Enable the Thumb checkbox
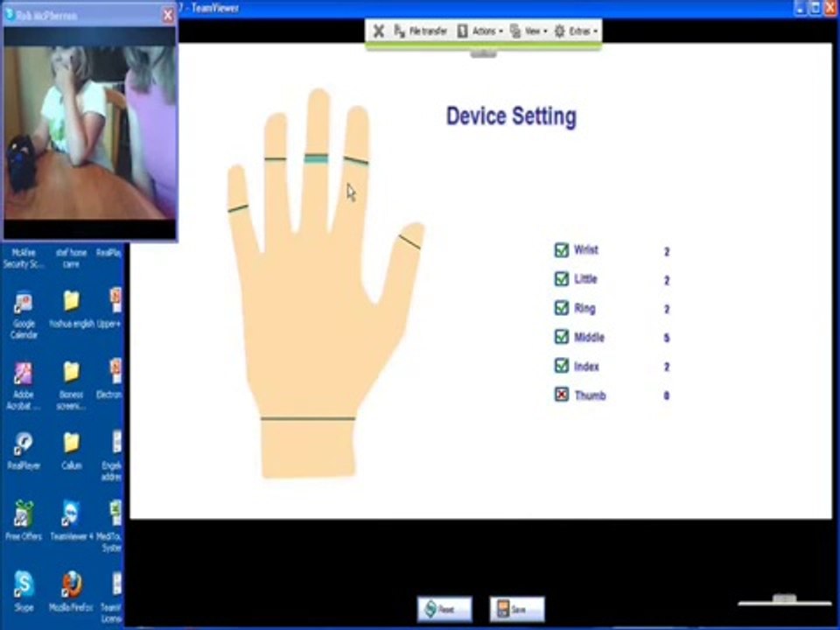 [x=562, y=395]
